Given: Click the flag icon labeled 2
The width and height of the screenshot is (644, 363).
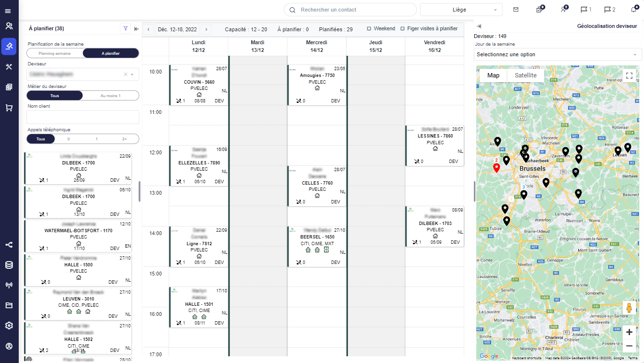Looking at the screenshot, I should pyautogui.click(x=609, y=10).
